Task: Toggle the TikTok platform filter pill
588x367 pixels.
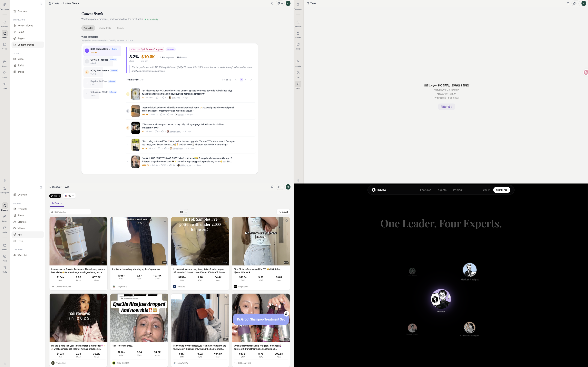Action: tap(55, 196)
